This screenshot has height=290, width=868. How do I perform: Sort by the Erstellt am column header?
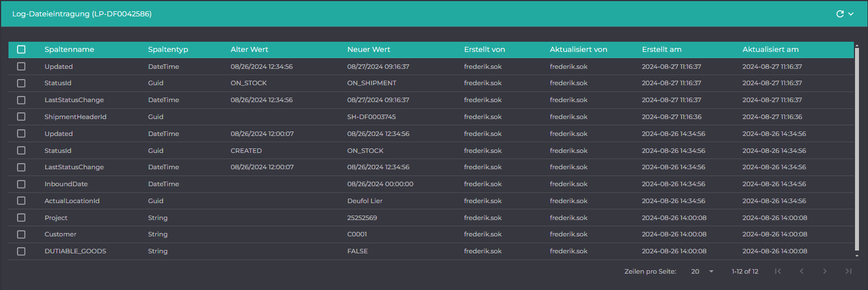tap(662, 50)
